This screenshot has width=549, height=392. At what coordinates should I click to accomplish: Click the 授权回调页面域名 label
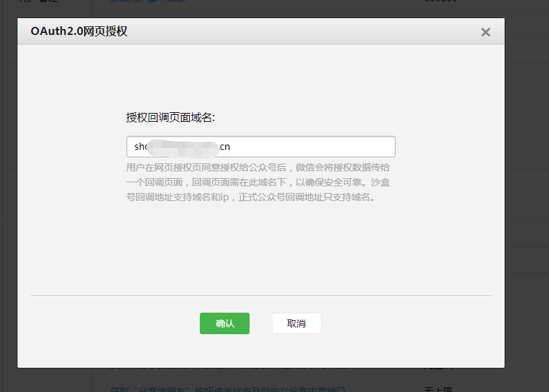[170, 117]
